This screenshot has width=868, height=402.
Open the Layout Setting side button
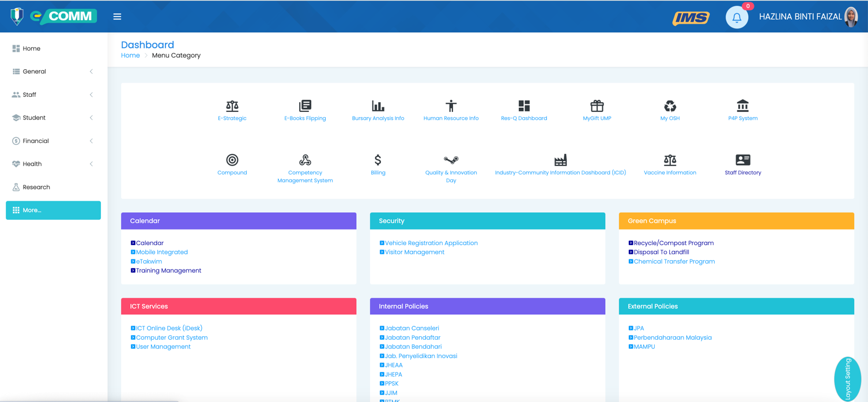pyautogui.click(x=847, y=379)
